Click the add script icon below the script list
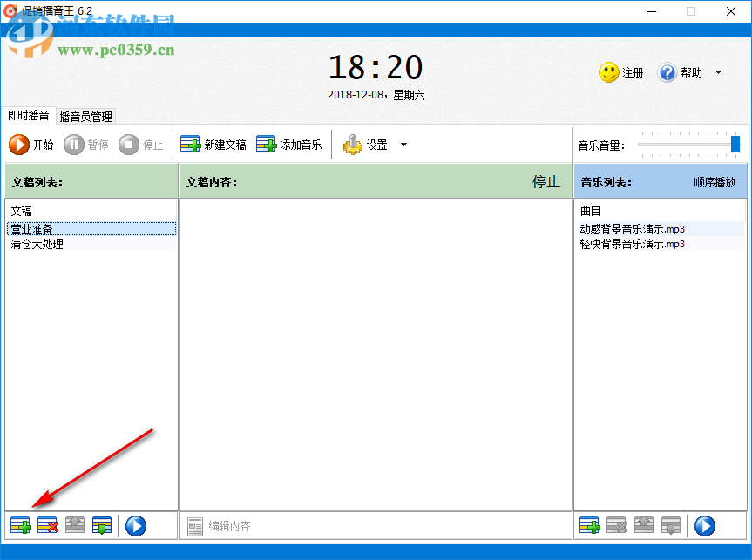Image resolution: width=752 pixels, height=560 pixels. pyautogui.click(x=20, y=525)
